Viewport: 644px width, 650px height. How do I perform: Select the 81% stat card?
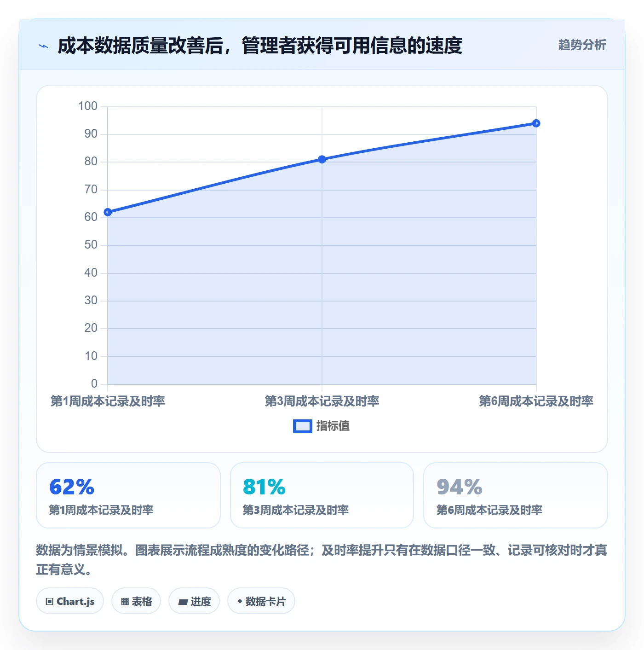[322, 495]
